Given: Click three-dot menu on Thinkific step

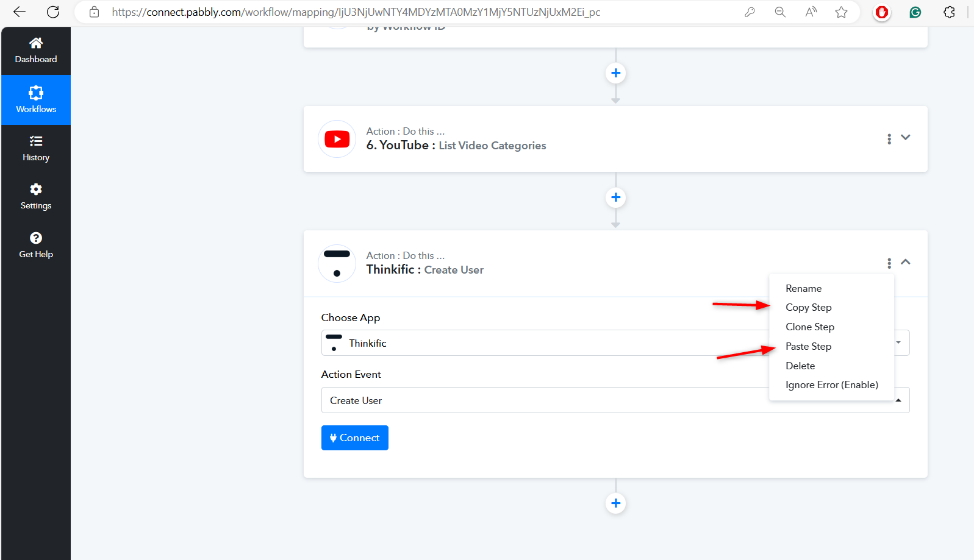Looking at the screenshot, I should (889, 263).
